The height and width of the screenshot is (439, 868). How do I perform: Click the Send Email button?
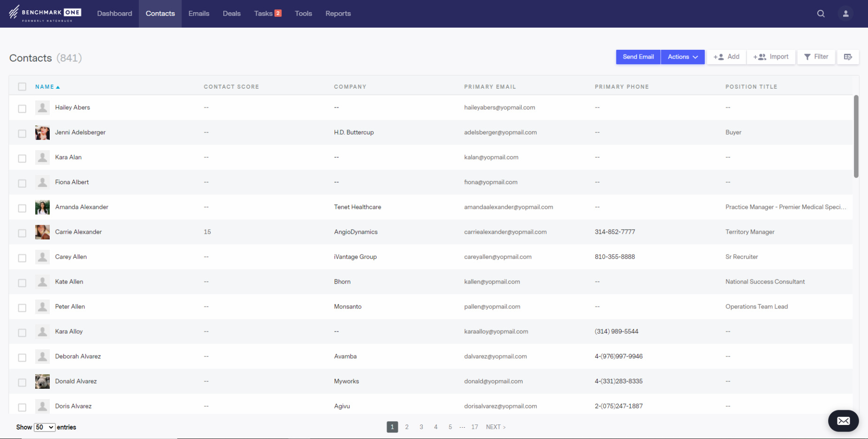[638, 57]
